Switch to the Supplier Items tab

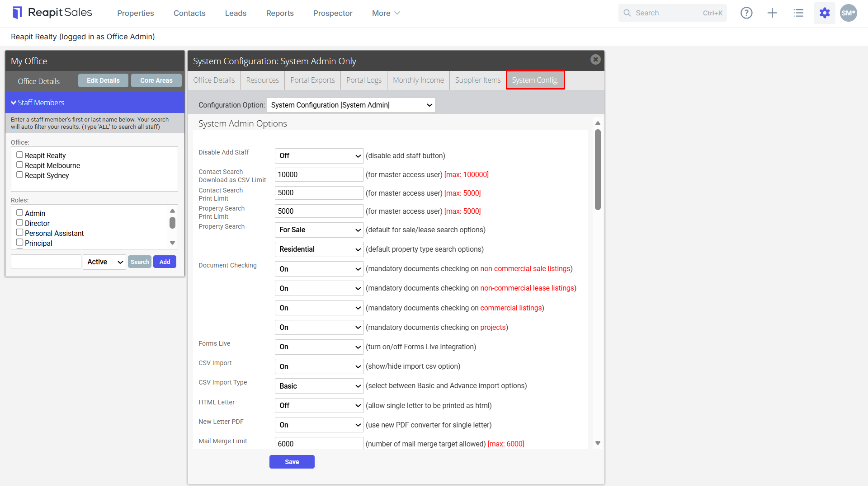478,80
